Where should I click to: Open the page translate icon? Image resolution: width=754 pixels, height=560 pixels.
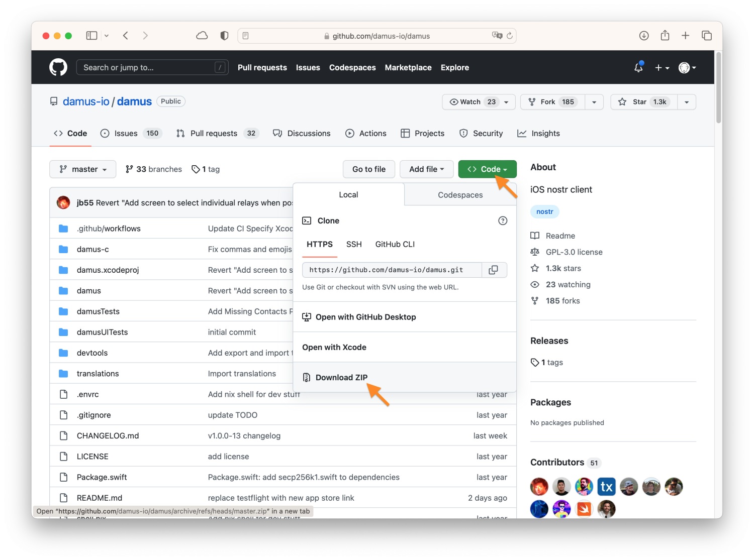tap(497, 36)
